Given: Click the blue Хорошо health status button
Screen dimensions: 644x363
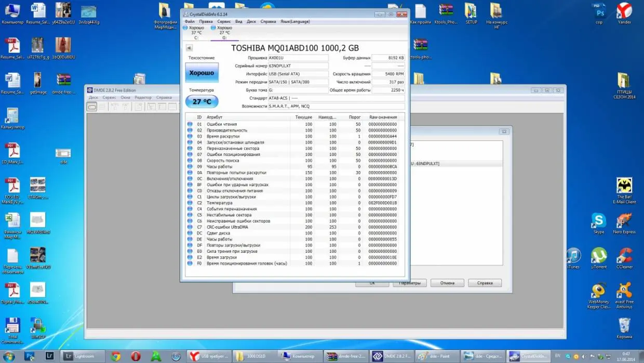Looking at the screenshot, I should pyautogui.click(x=202, y=73).
